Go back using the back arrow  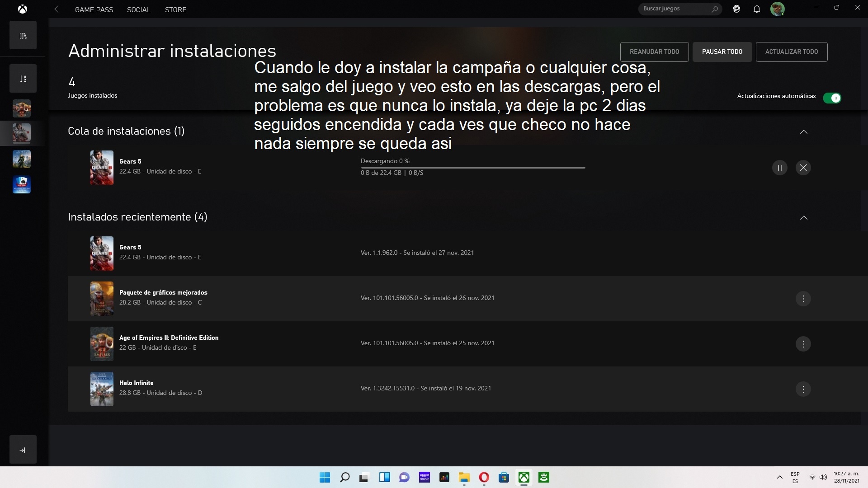pyautogui.click(x=57, y=9)
